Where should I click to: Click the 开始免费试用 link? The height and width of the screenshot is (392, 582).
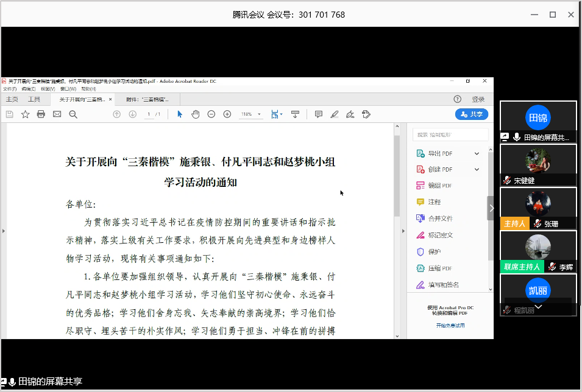[x=450, y=326]
